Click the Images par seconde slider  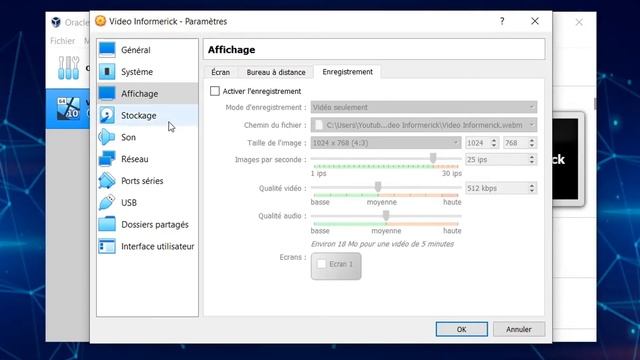386,158
